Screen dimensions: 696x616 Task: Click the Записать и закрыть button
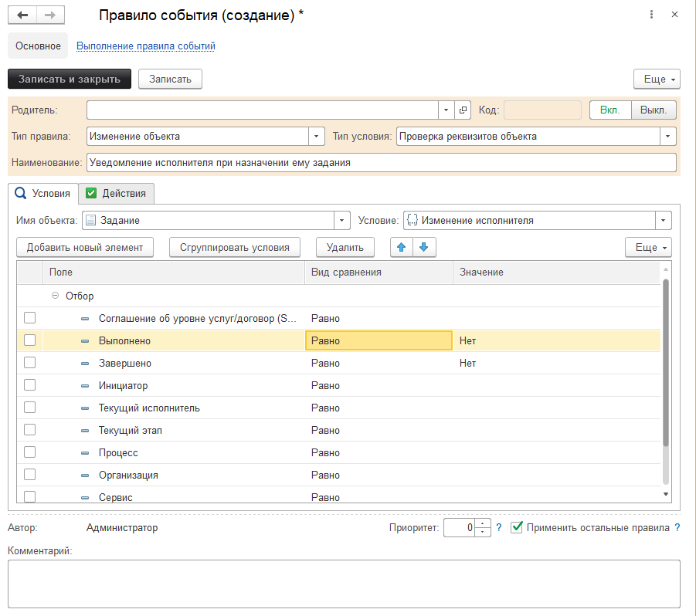[70, 79]
